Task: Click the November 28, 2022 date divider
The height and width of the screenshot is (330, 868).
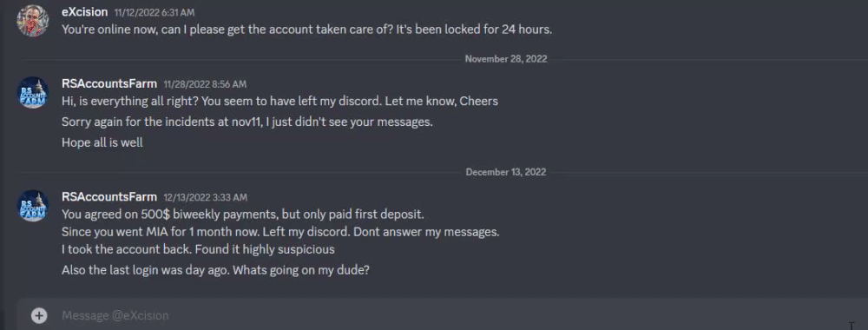Action: click(x=506, y=59)
